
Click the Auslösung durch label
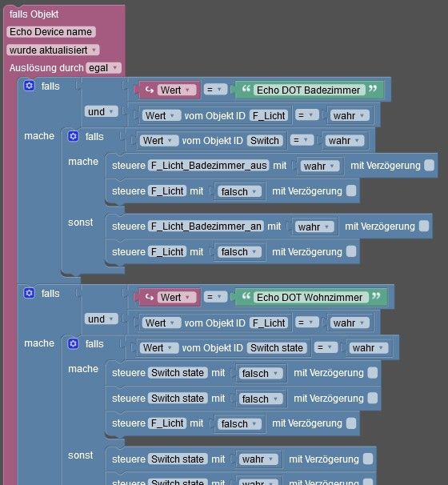coord(46,68)
